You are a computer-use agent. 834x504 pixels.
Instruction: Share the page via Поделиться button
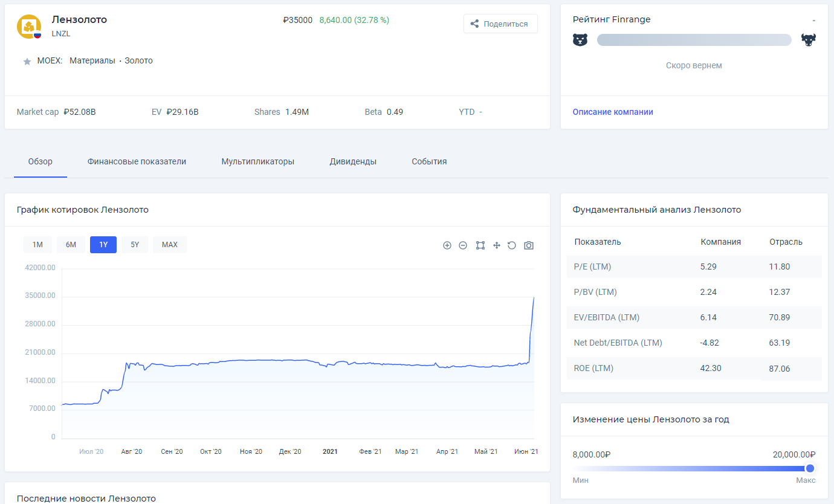tap(500, 24)
